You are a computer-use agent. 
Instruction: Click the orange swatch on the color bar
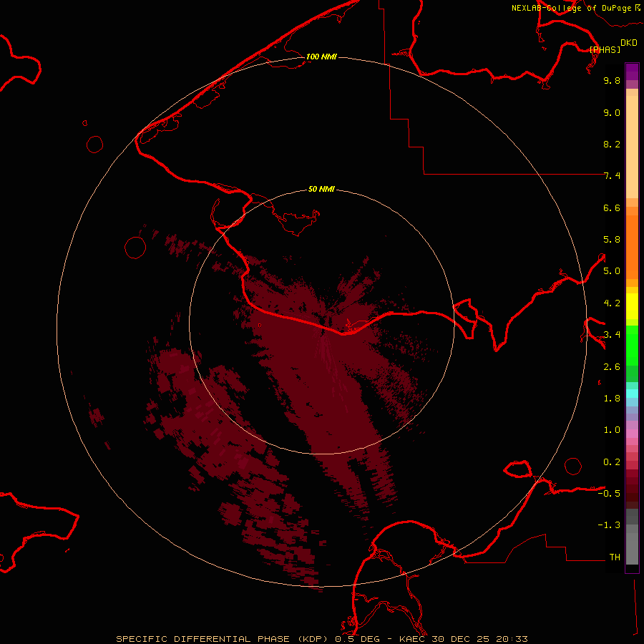pyautogui.click(x=632, y=247)
